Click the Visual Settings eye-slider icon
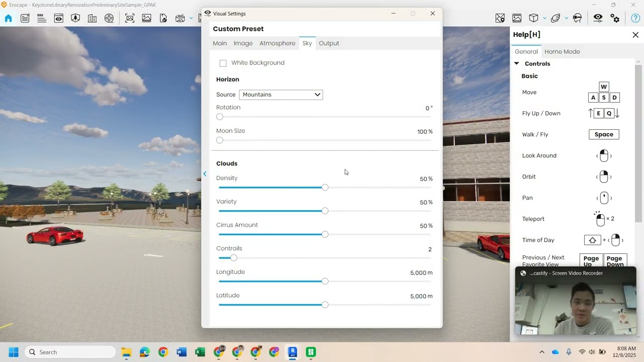Image resolution: width=644 pixels, height=362 pixels. [x=598, y=18]
